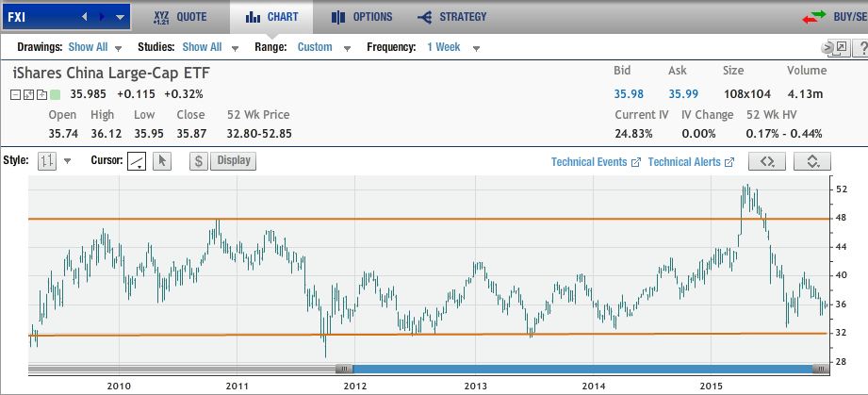Click the vertical zoom arrows button
This screenshot has height=395, width=868.
pos(812,161)
